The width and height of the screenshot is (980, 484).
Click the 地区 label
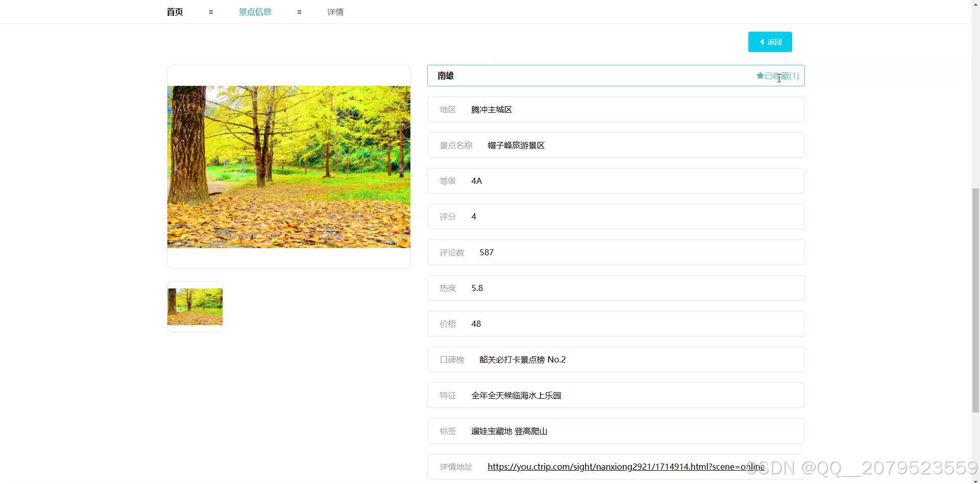tap(448, 109)
